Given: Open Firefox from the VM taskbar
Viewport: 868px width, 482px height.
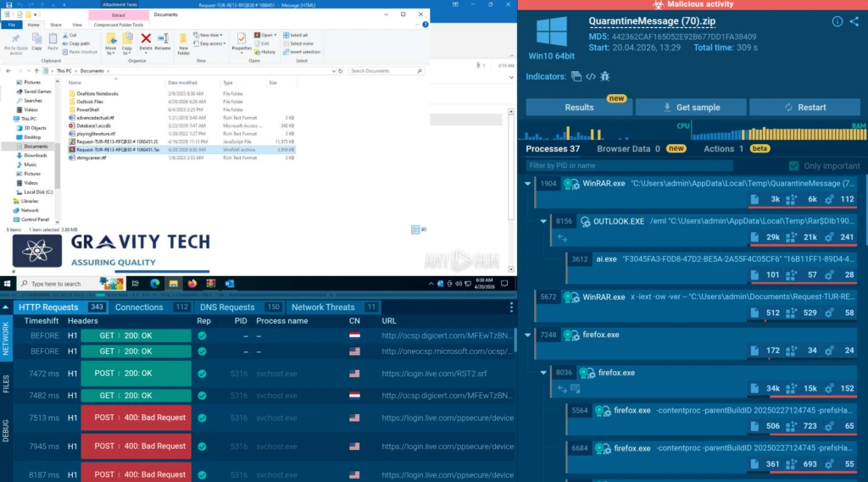Looking at the screenshot, I should click(x=192, y=283).
